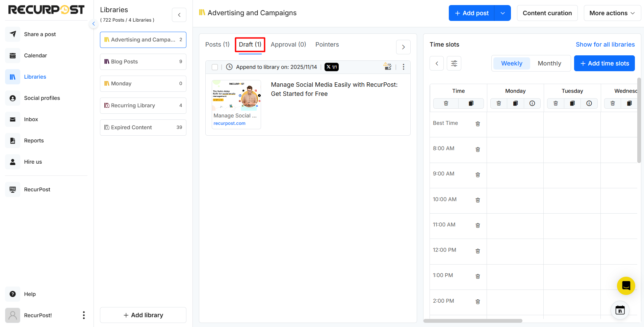Image resolution: width=644 pixels, height=327 pixels.
Task: Click the draft post thumbnail image
Action: point(236,96)
